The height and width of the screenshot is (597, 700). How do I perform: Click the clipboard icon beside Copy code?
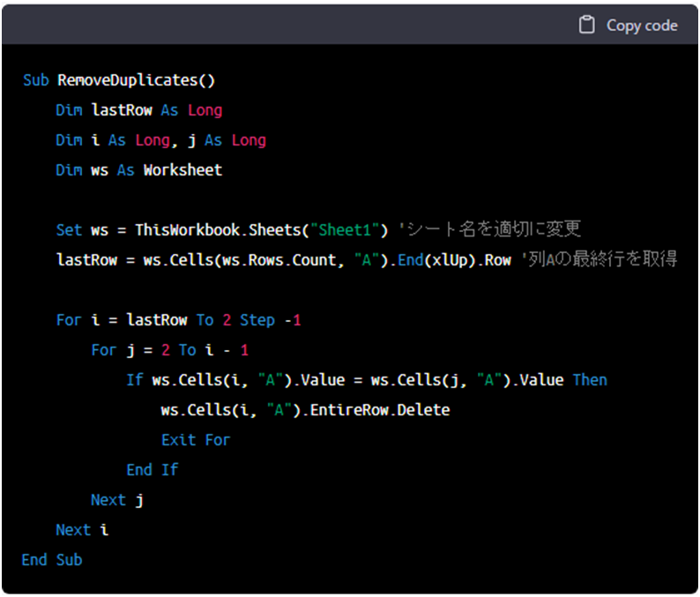586,26
